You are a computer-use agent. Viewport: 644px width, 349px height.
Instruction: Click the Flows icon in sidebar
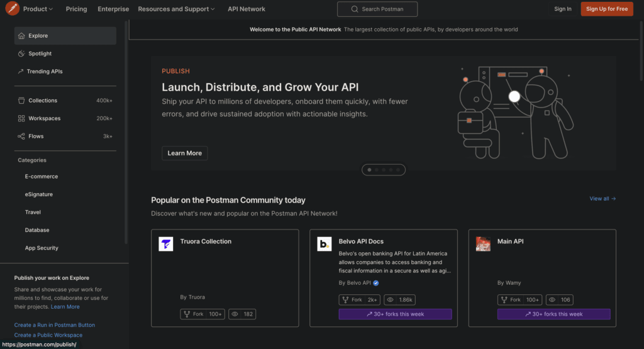pyautogui.click(x=21, y=136)
